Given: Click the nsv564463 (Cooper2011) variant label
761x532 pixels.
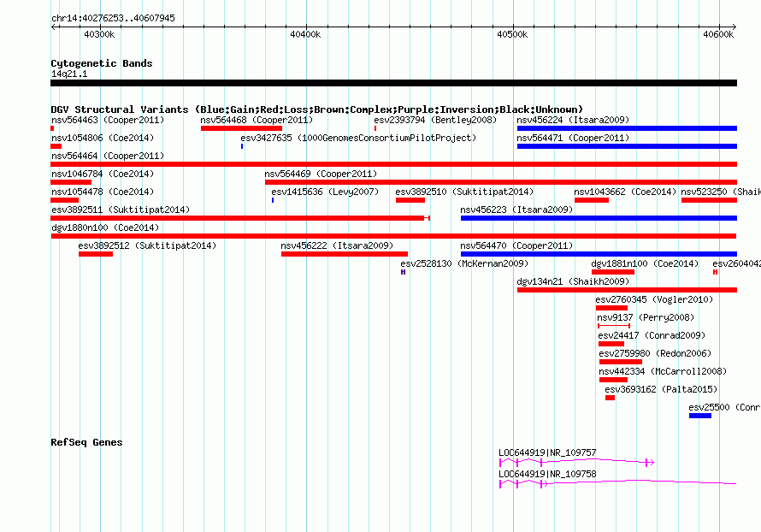Looking at the screenshot, I should [x=108, y=120].
